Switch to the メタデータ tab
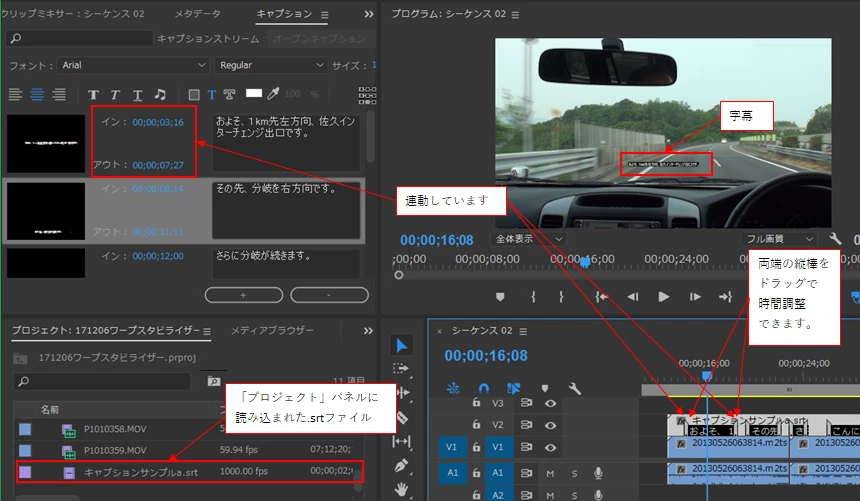Screen dimensions: 860x501 pos(197,14)
